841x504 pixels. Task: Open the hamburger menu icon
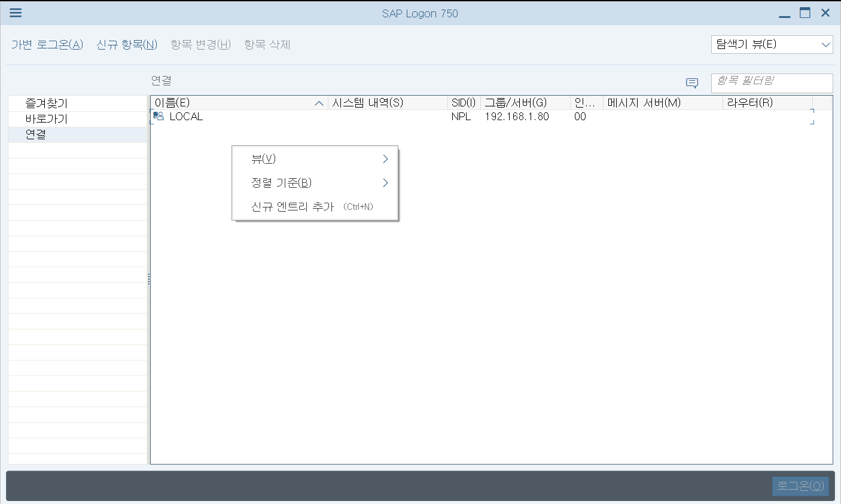click(16, 13)
